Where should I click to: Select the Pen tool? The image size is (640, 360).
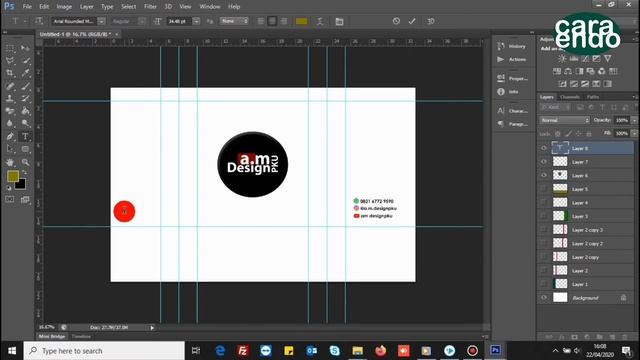pyautogui.click(x=10, y=136)
